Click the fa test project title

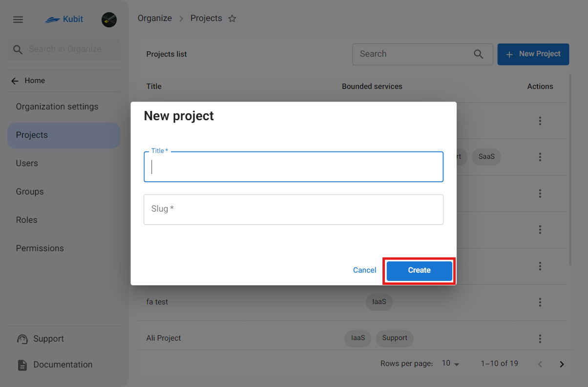click(157, 302)
